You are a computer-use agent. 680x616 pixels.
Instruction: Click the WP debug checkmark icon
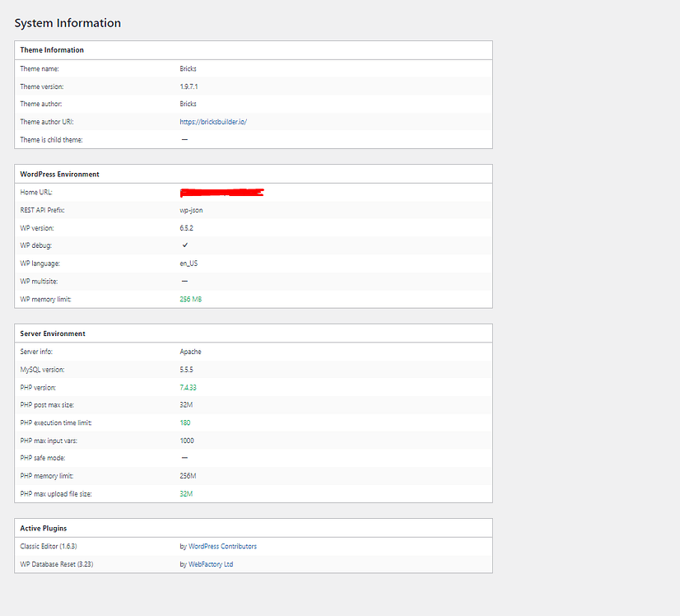click(x=185, y=245)
